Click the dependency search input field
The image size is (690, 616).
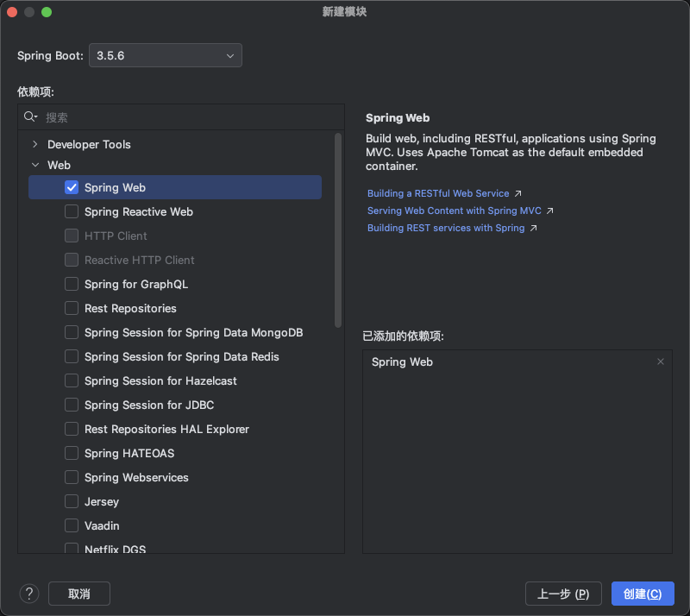pyautogui.click(x=190, y=117)
